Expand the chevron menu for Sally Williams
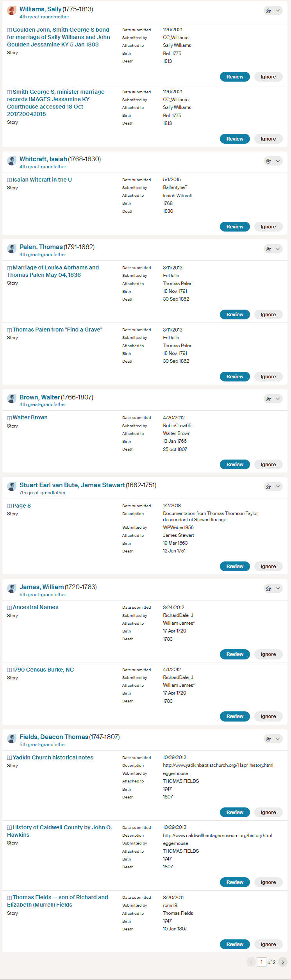The width and height of the screenshot is (291, 980). click(x=278, y=11)
